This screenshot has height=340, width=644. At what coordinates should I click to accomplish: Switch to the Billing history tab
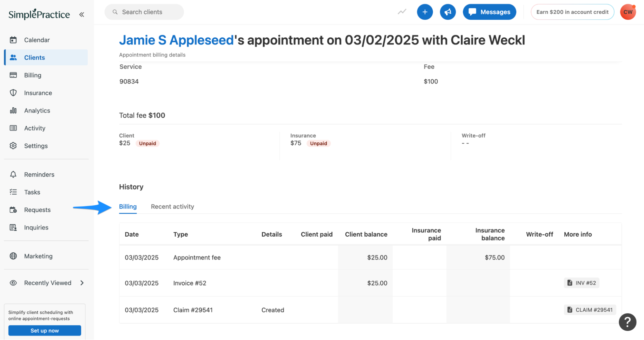tap(128, 207)
